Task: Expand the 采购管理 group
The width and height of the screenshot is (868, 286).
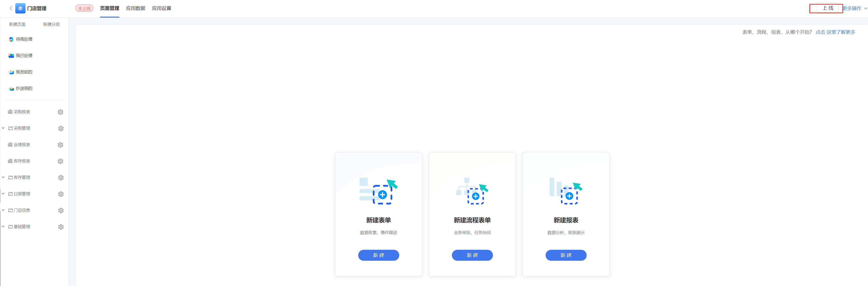Action: click(x=3, y=128)
